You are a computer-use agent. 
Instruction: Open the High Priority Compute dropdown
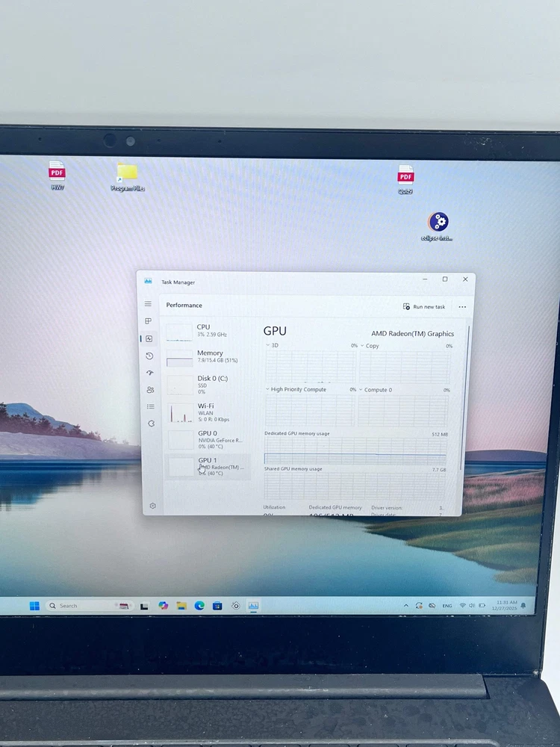point(268,389)
